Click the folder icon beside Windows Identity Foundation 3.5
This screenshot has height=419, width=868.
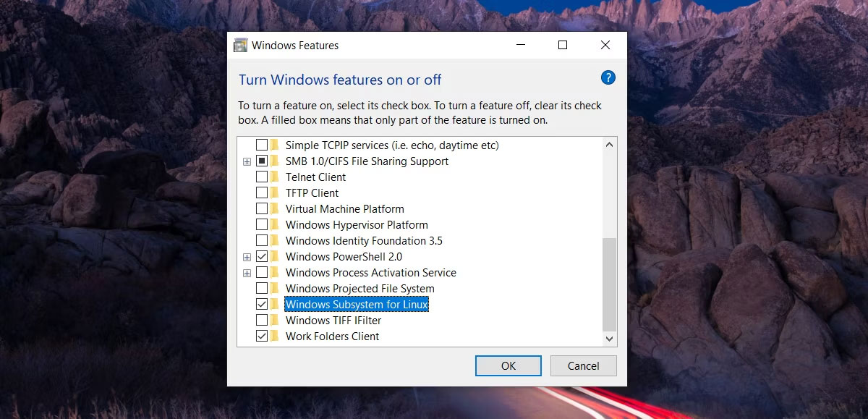pos(273,240)
